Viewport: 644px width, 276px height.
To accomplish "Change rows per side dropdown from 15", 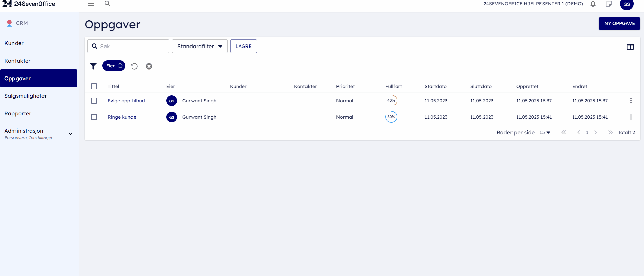I will click(x=545, y=132).
